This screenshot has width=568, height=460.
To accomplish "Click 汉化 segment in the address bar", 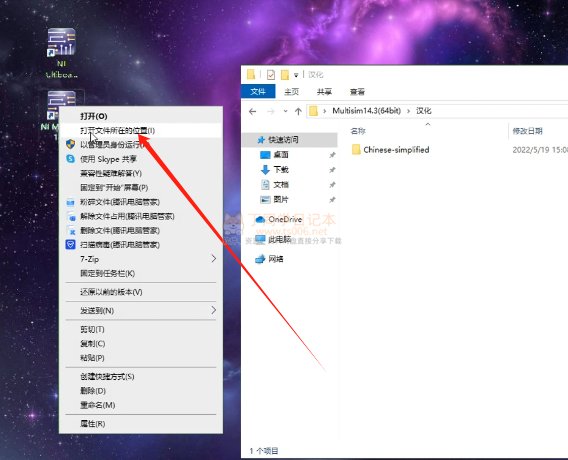I will (x=423, y=110).
